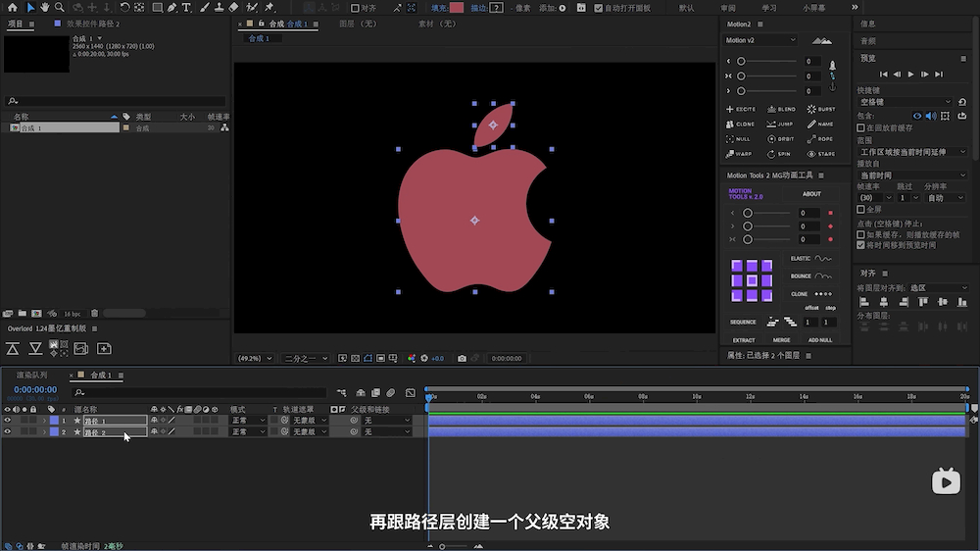Open the 空格键 shortcut dropdown
The height and width of the screenshot is (551, 980).
(x=905, y=102)
